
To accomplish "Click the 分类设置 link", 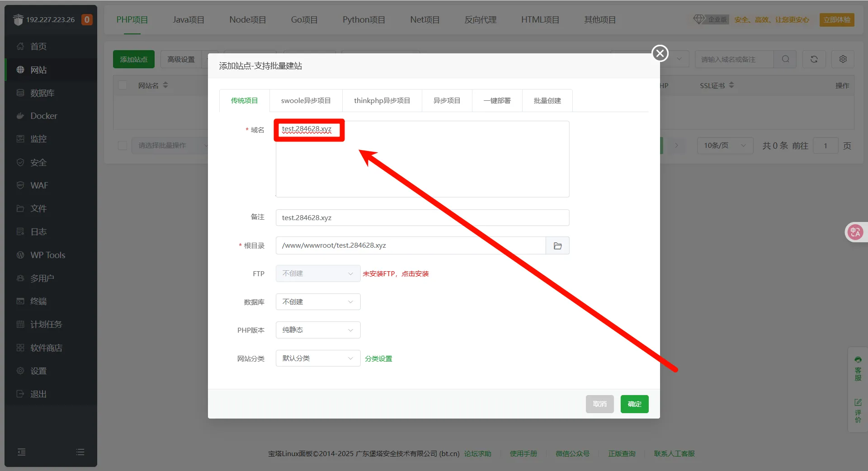I will (x=378, y=359).
